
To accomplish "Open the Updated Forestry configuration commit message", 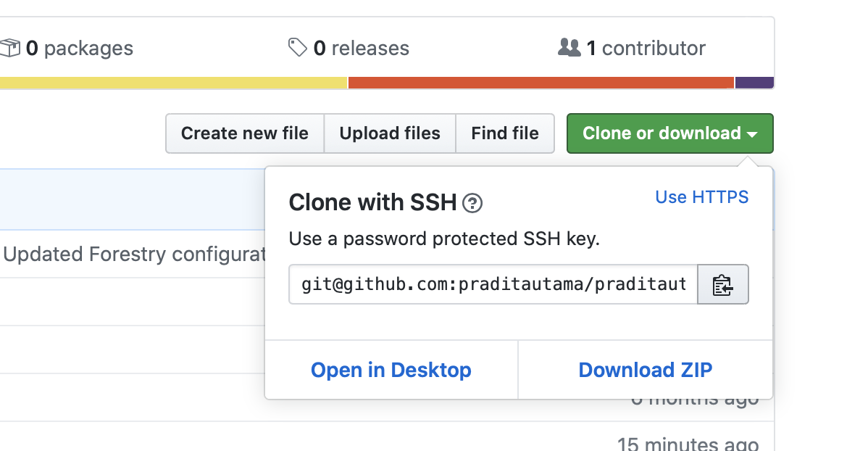I will coord(134,255).
